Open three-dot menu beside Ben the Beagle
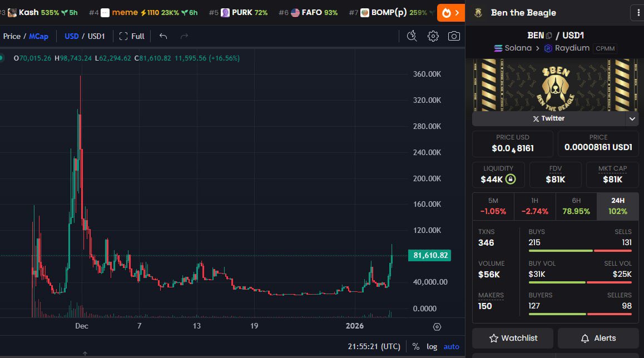The height and width of the screenshot is (358, 644). [638, 13]
